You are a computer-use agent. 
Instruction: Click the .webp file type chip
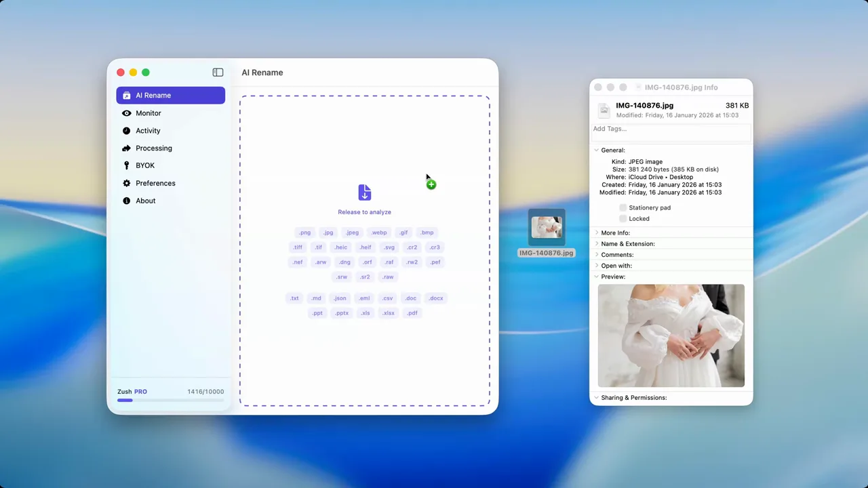click(379, 232)
